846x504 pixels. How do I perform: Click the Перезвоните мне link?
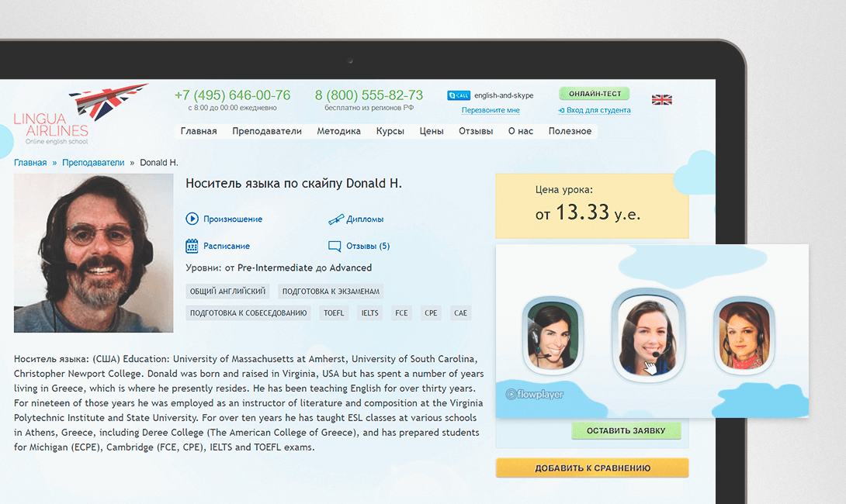coord(491,110)
